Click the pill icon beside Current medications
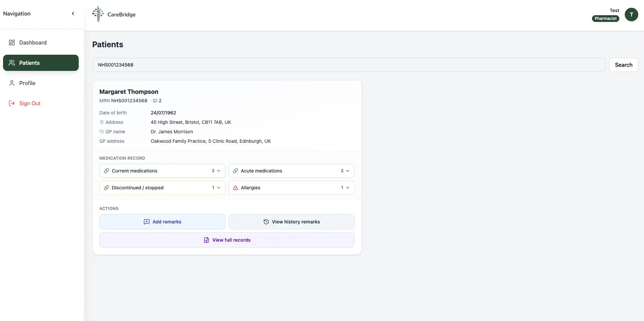This screenshot has height=321, width=644. (106, 171)
